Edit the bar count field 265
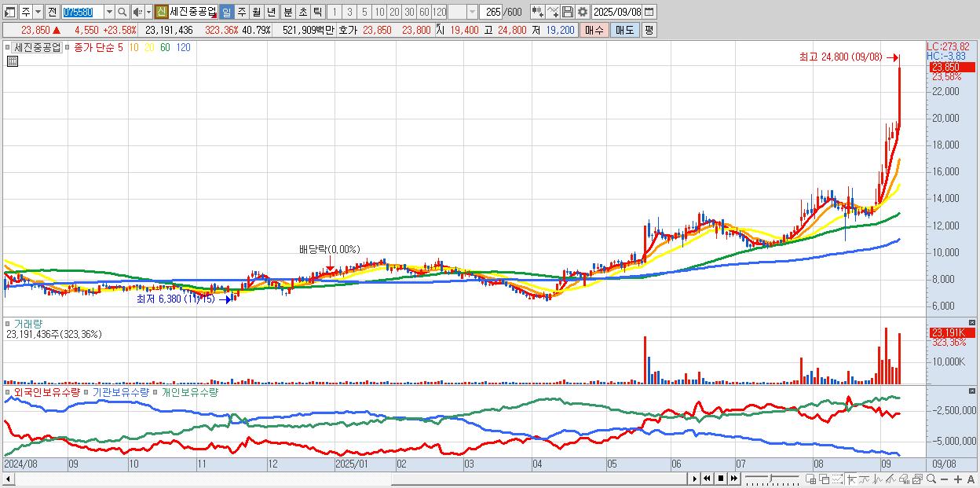980x488 pixels. [x=490, y=12]
